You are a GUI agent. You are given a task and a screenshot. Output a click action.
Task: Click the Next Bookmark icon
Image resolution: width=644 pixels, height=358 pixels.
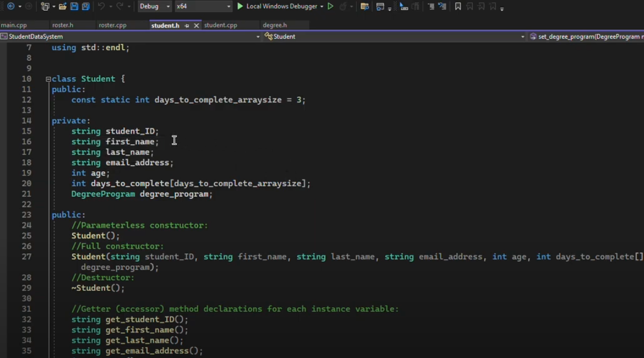point(481,6)
